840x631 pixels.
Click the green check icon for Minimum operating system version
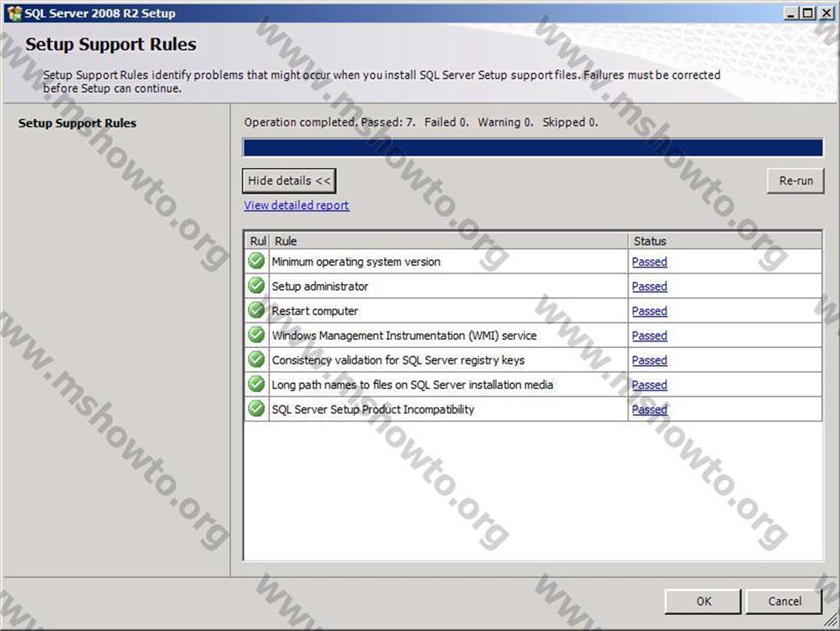point(257,262)
